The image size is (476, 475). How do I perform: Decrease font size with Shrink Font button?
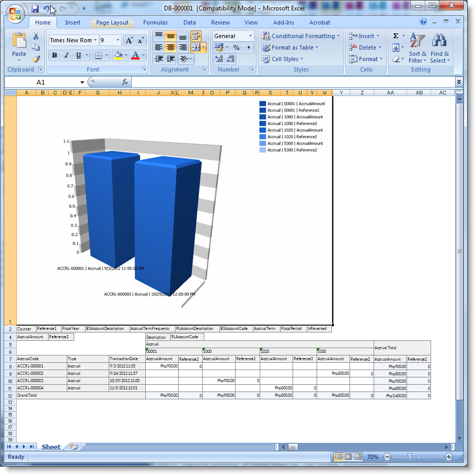coord(140,40)
